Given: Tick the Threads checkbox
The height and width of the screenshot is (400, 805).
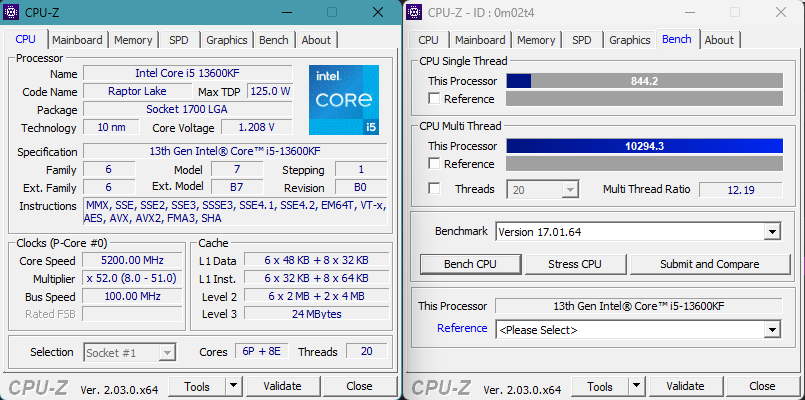Looking at the screenshot, I should pyautogui.click(x=434, y=189).
